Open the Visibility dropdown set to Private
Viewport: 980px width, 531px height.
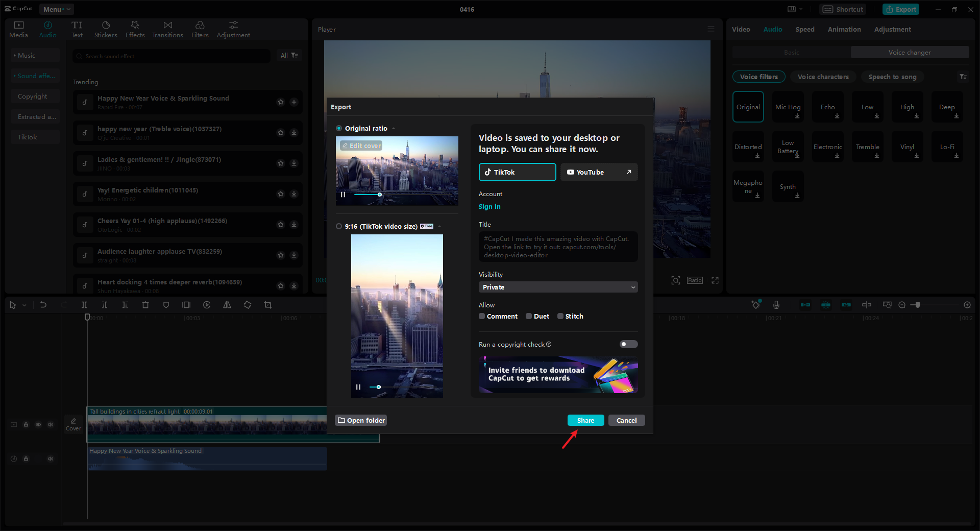pos(558,287)
